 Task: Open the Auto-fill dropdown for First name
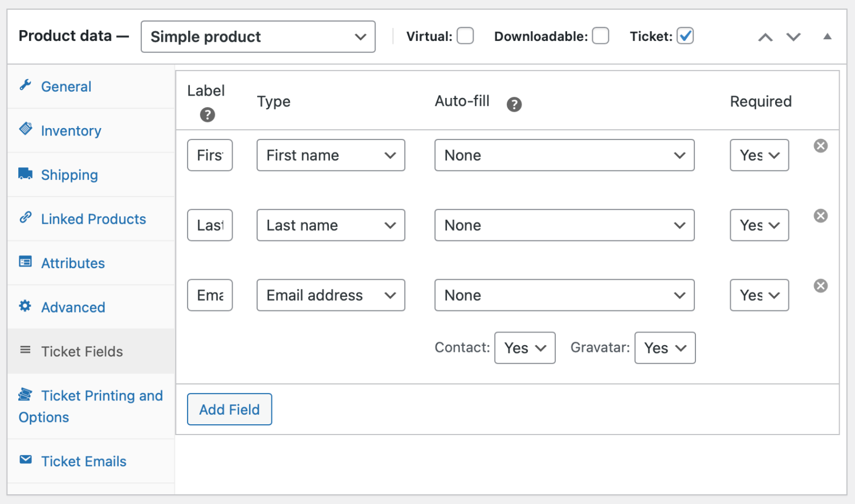[564, 155]
